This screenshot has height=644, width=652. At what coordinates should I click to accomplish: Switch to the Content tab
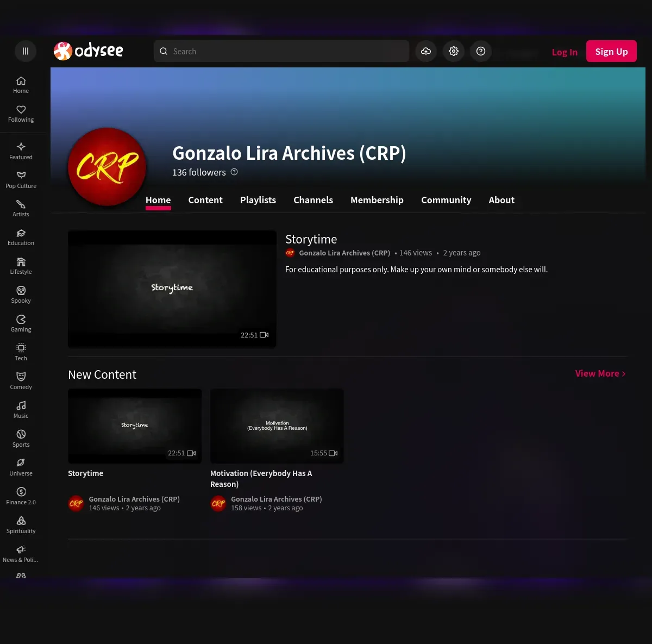click(x=205, y=200)
